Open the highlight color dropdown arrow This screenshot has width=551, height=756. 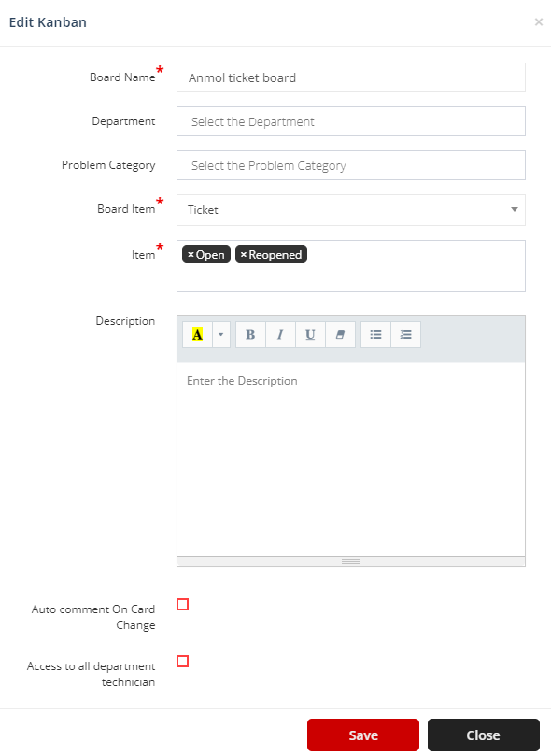coord(221,335)
